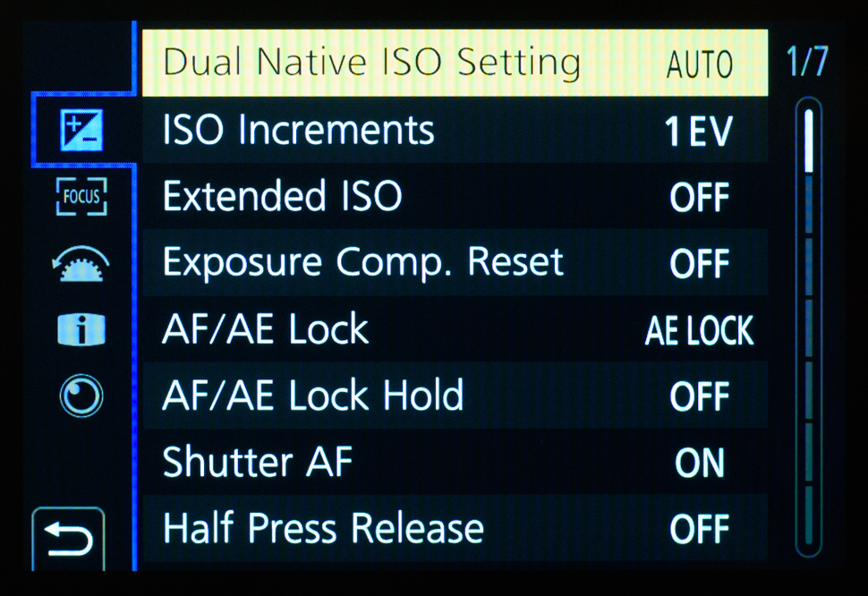Select the Half Press Release label
This screenshot has height=596, width=868.
pyautogui.click(x=323, y=529)
